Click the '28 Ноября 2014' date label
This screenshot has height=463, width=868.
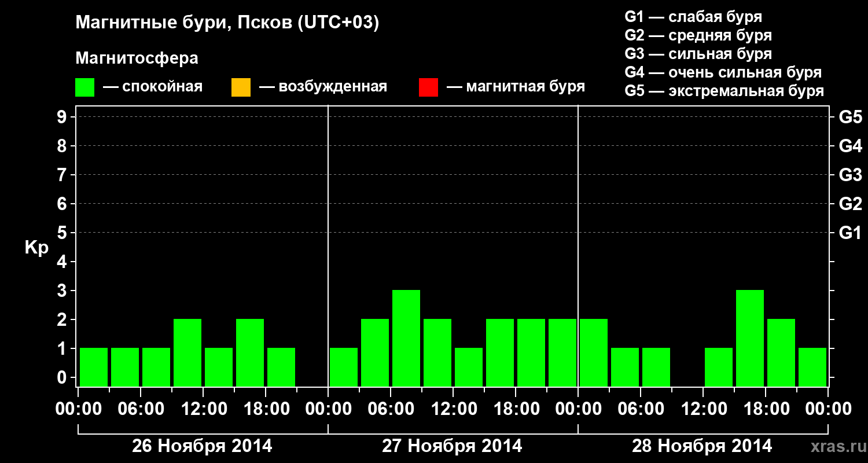click(x=702, y=446)
